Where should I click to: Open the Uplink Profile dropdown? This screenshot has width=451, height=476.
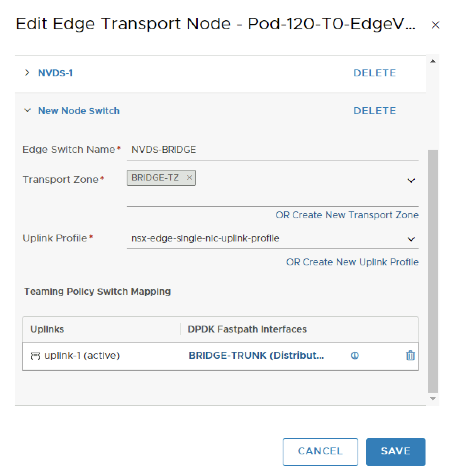411,239
